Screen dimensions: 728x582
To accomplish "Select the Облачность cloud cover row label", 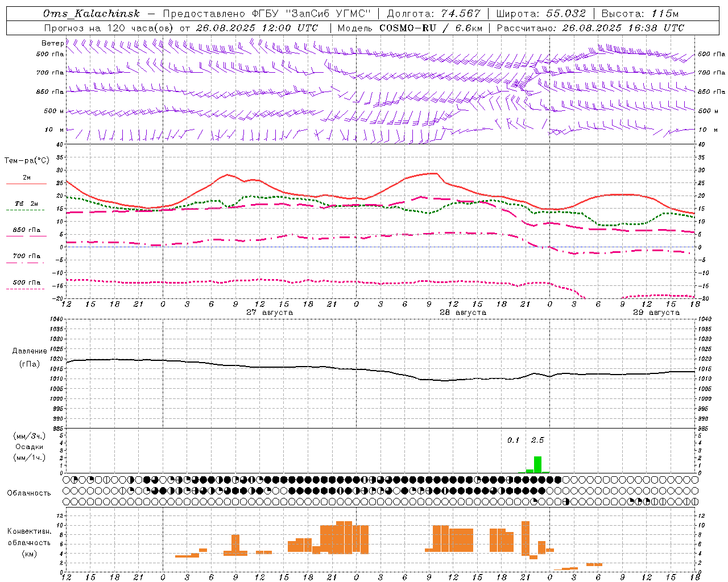I will click(29, 493).
